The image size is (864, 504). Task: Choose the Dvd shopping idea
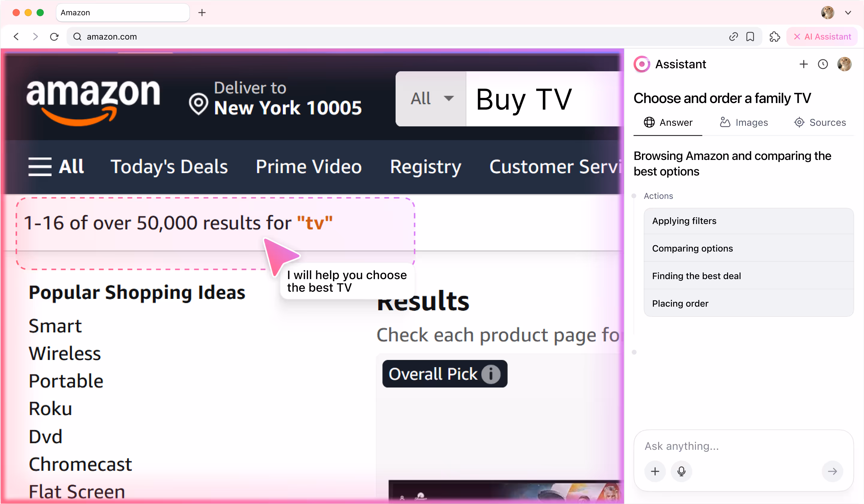[x=45, y=437]
